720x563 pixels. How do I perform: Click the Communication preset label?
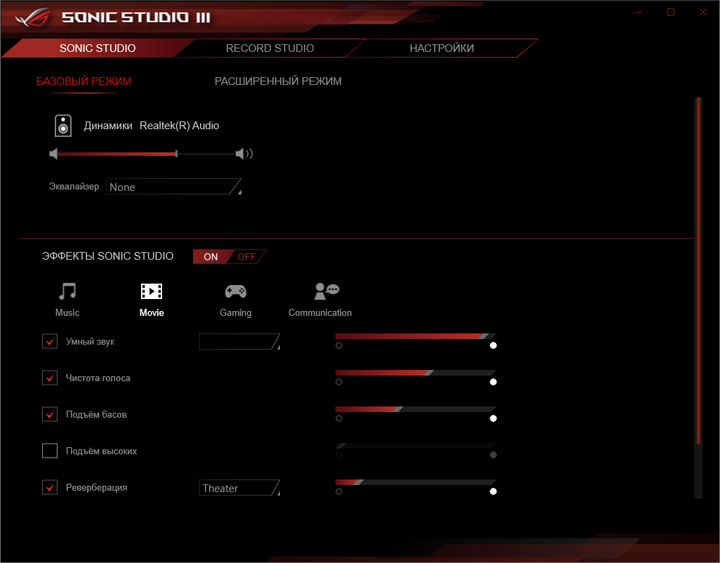pyautogui.click(x=320, y=313)
